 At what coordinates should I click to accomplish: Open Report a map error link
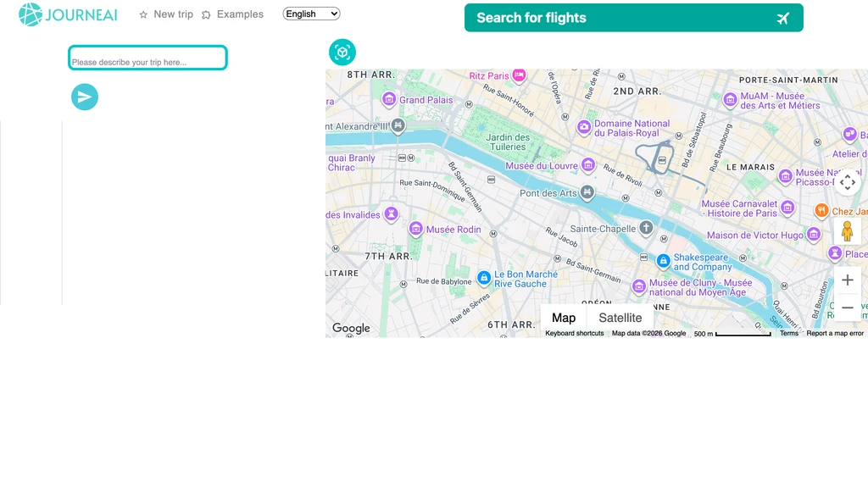pos(834,333)
